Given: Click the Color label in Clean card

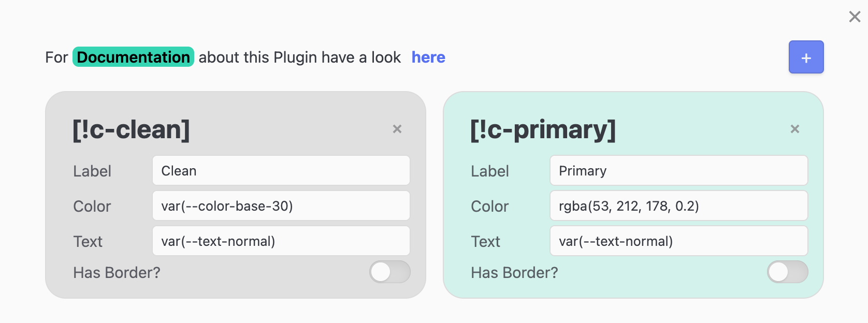Looking at the screenshot, I should point(92,207).
